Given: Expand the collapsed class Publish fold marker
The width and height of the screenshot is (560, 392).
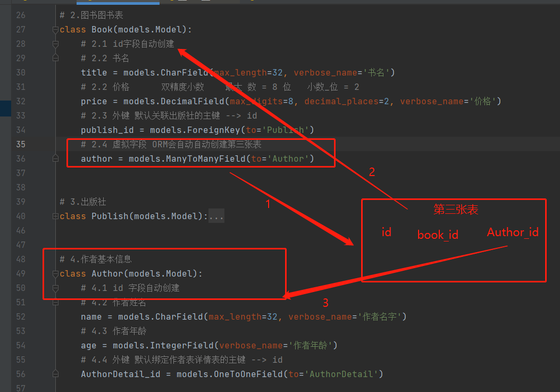Looking at the screenshot, I should tap(55, 216).
